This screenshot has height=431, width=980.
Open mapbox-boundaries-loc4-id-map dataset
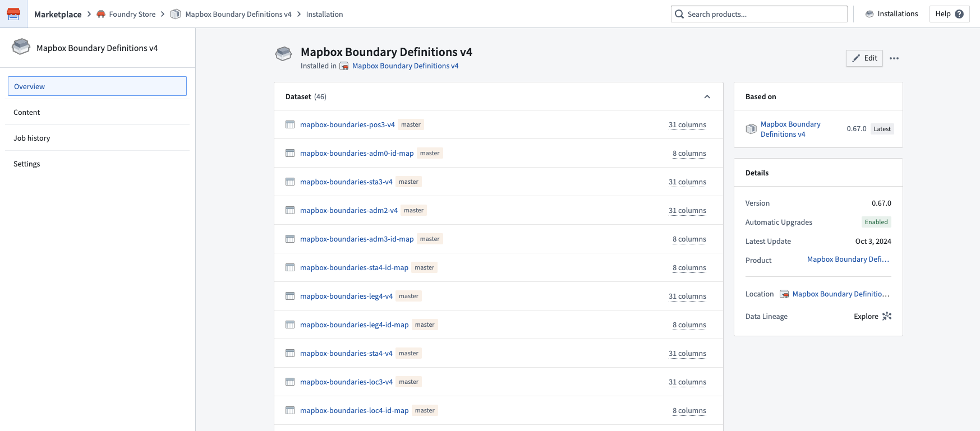click(355, 410)
